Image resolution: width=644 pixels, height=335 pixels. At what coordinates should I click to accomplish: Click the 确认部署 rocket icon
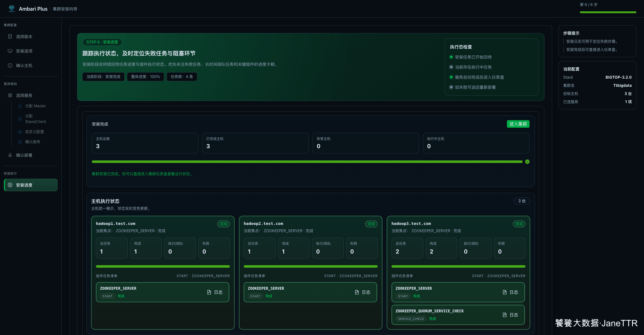[x=10, y=155]
